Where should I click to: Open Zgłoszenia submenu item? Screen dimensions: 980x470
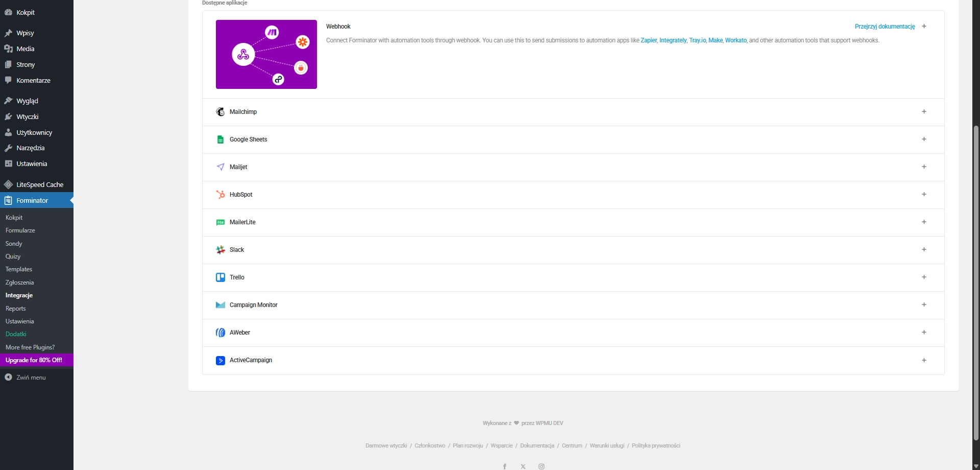(x=19, y=283)
